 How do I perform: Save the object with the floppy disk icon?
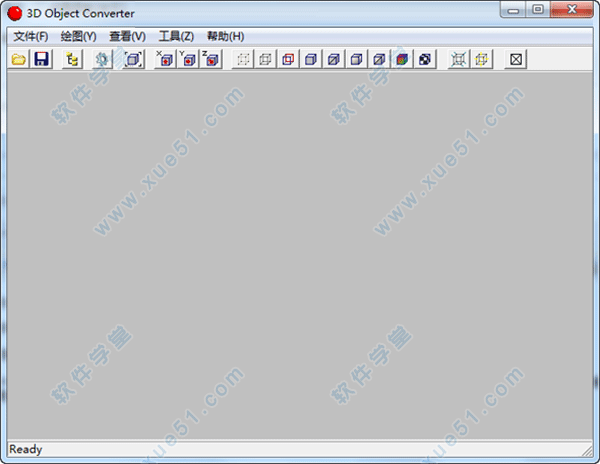coord(41,59)
